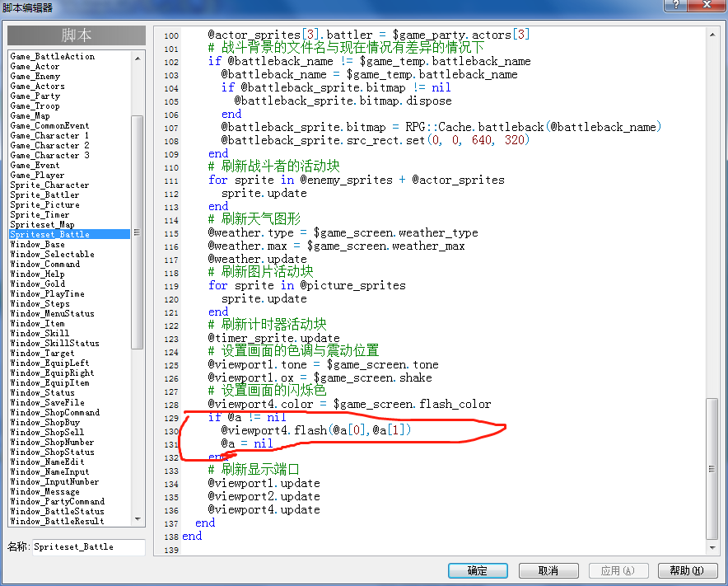Select the Window_Gold script
The width and height of the screenshot is (728, 586).
(x=38, y=284)
